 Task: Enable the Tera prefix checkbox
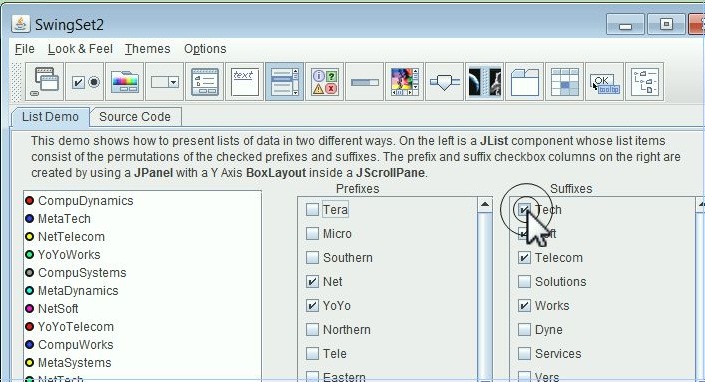[312, 209]
